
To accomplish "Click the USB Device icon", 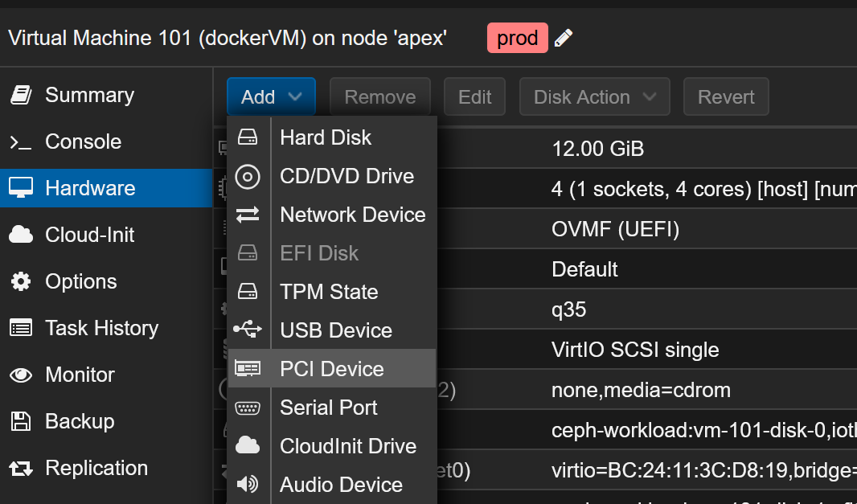I will [248, 330].
